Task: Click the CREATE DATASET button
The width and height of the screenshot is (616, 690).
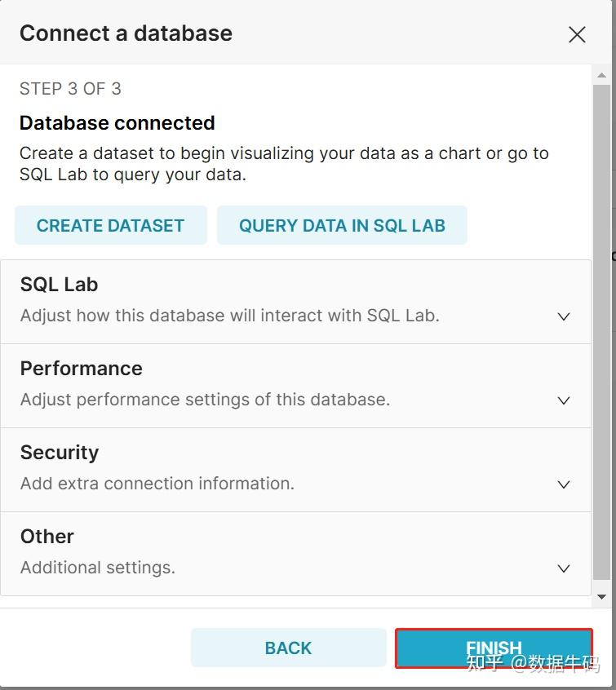Action: pyautogui.click(x=111, y=226)
